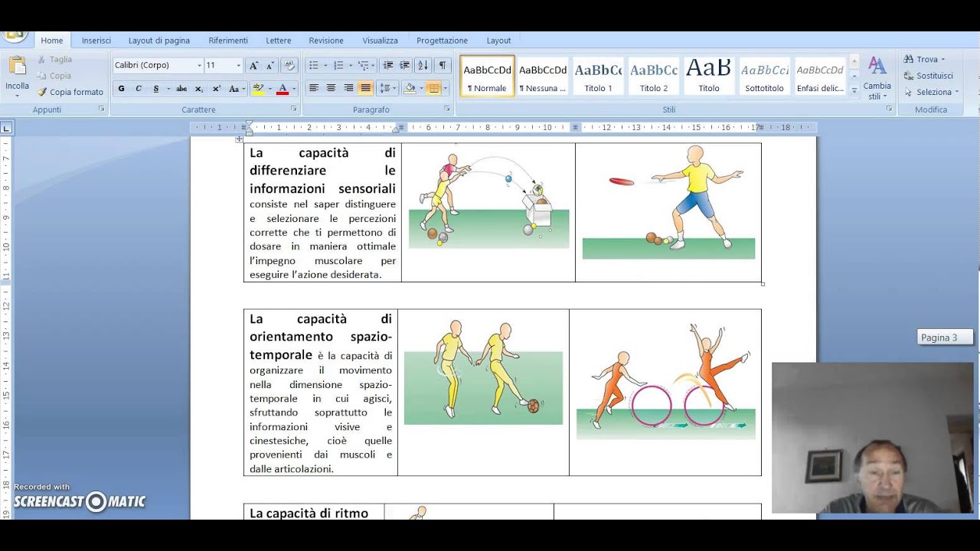
Task: Apply subscript formatting
Action: [x=199, y=89]
